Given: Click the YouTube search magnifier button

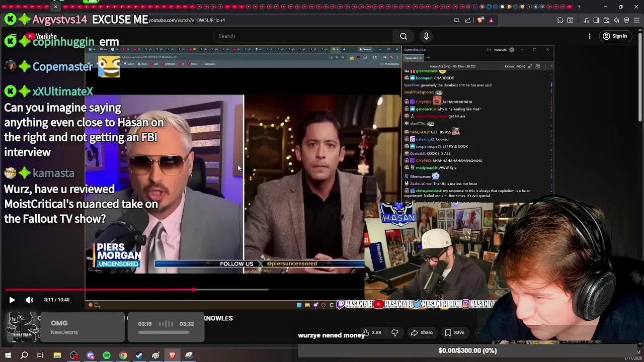Looking at the screenshot, I should [404, 36].
